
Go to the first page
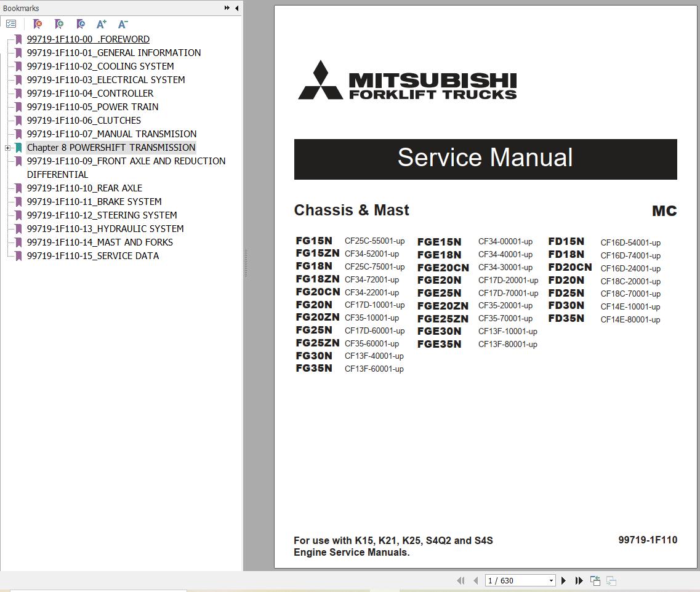[461, 580]
